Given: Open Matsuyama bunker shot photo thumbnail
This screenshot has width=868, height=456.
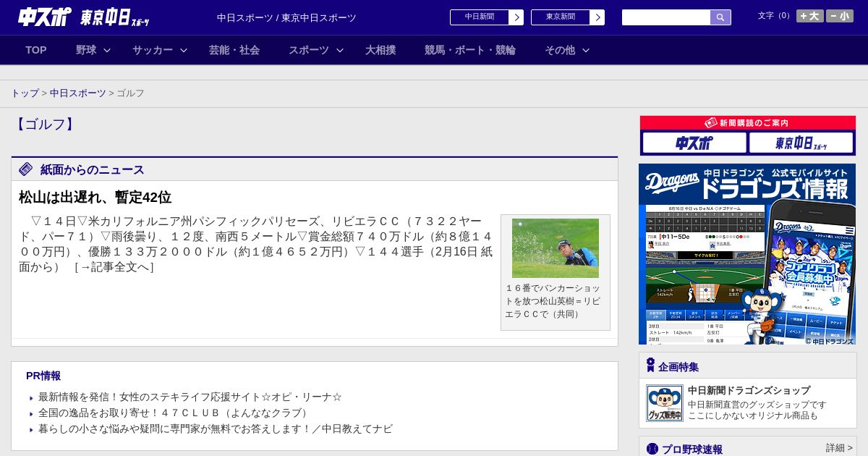Looking at the screenshot, I should tap(556, 248).
